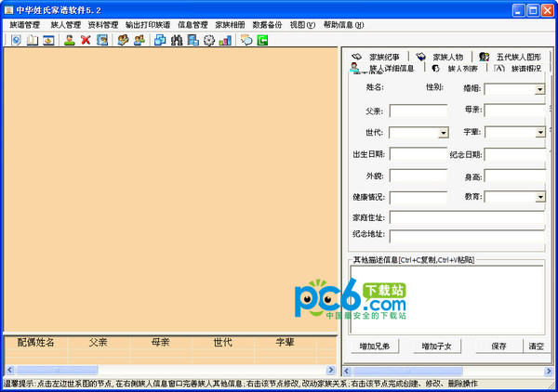The height and width of the screenshot is (392, 558).
Task: Click the 家庭住址 input field
Action: coord(467,217)
